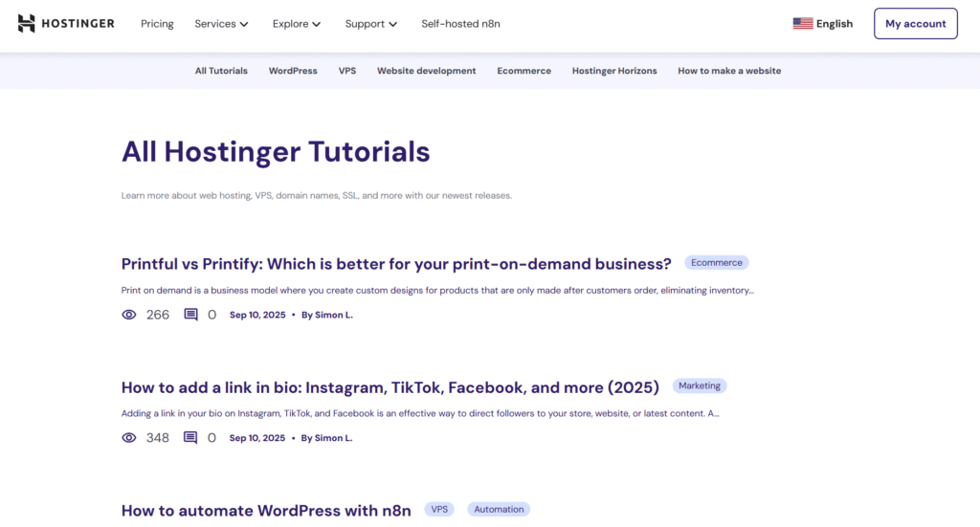This screenshot has width=980, height=527.
Task: Switch to the All Tutorials tab
Action: [x=221, y=71]
